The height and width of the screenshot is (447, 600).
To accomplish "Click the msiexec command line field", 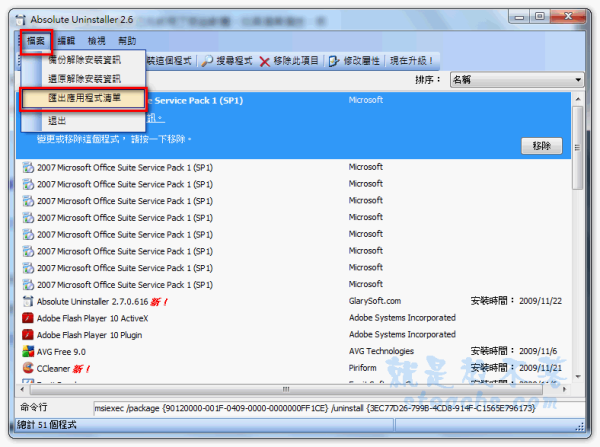I will (x=339, y=408).
